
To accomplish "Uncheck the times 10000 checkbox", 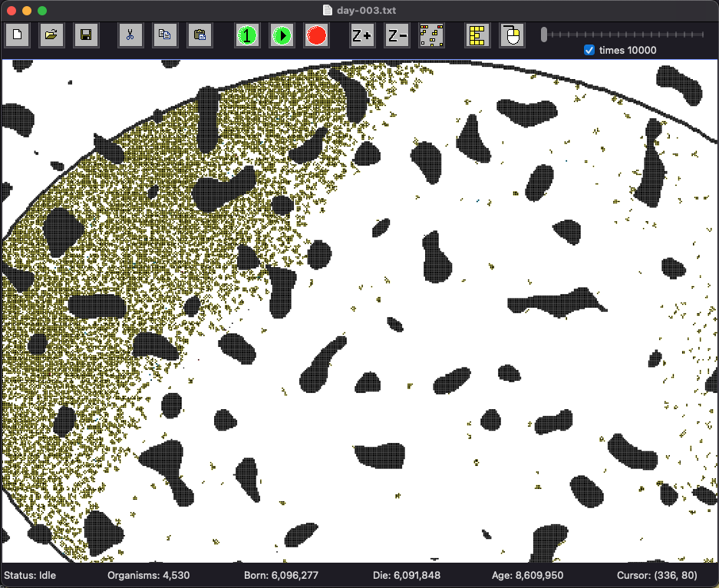I will [589, 50].
